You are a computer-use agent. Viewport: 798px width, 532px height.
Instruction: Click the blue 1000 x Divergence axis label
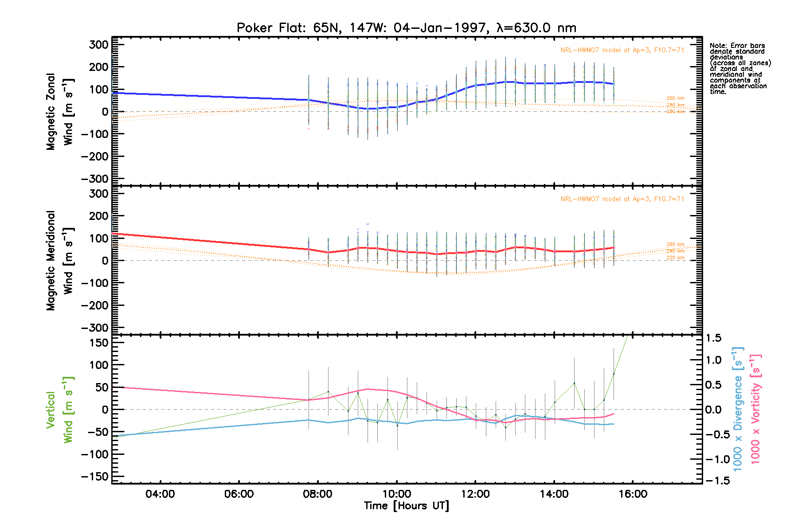click(x=738, y=408)
